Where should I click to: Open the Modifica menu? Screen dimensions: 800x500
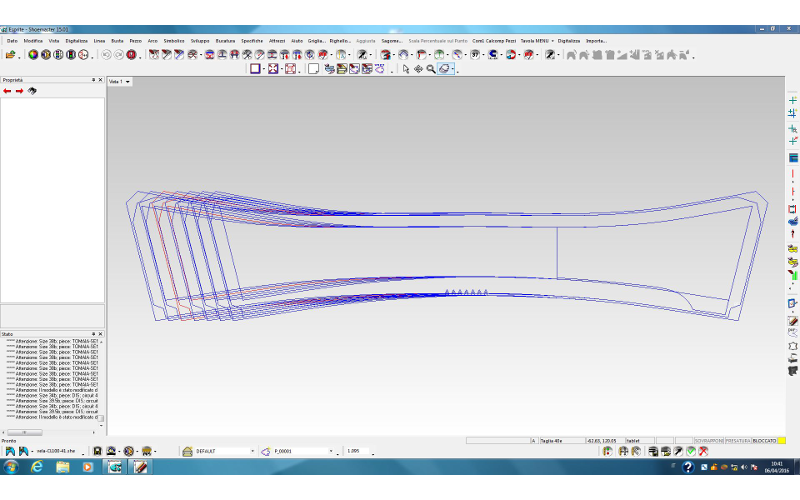coord(33,40)
